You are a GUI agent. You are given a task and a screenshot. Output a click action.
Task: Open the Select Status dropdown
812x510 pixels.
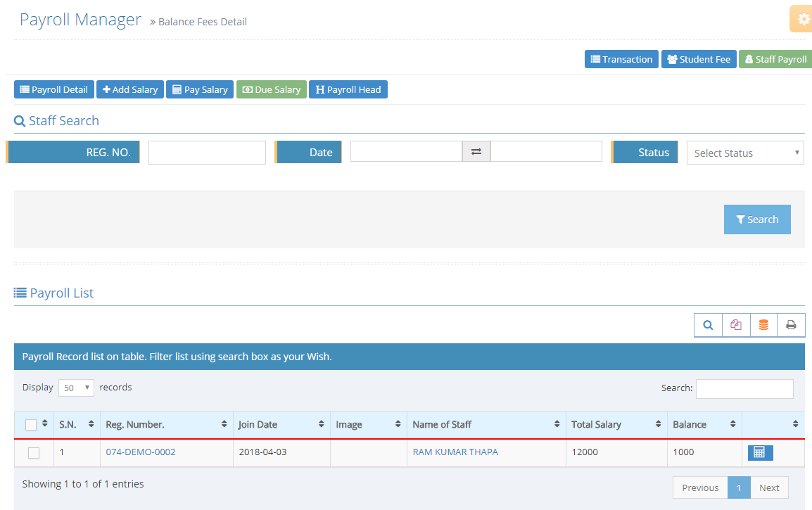[x=745, y=153]
